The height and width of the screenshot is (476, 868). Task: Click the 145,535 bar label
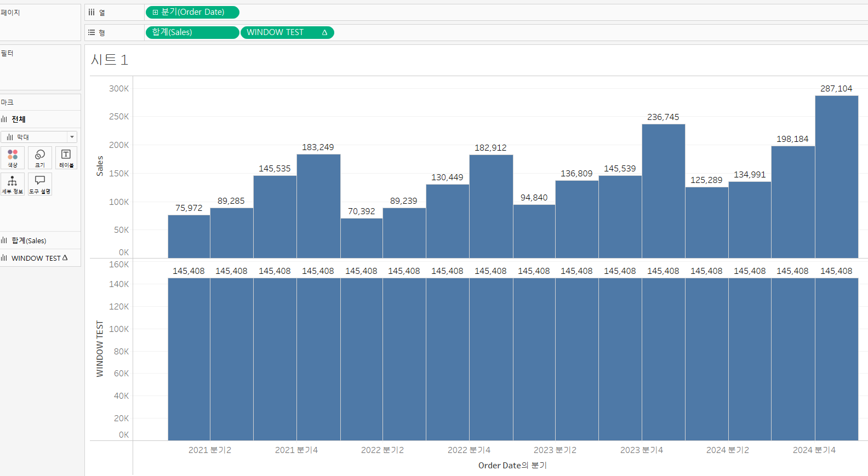tap(275, 169)
